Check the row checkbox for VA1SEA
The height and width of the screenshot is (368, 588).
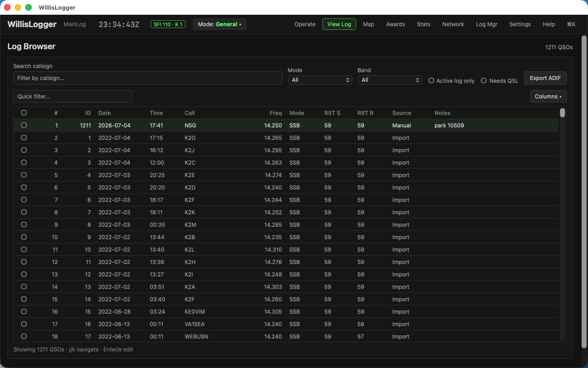[x=24, y=324]
